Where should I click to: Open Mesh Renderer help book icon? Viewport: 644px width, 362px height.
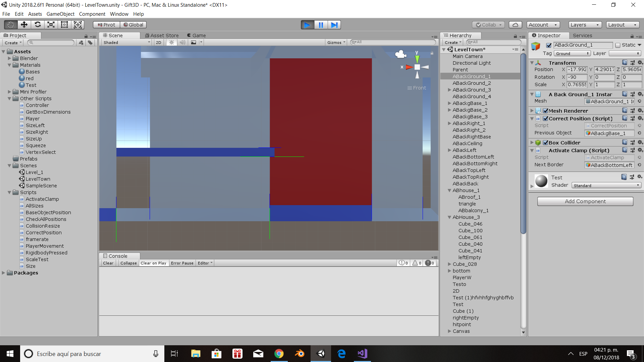(625, 111)
